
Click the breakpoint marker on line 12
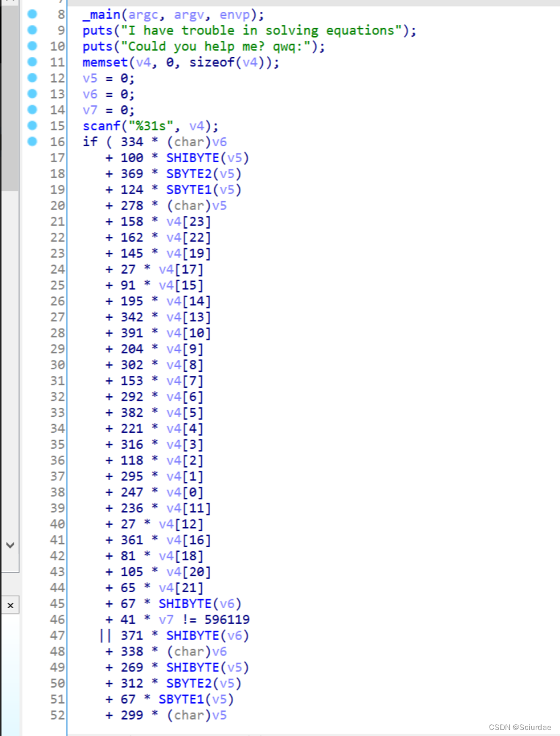pyautogui.click(x=33, y=78)
